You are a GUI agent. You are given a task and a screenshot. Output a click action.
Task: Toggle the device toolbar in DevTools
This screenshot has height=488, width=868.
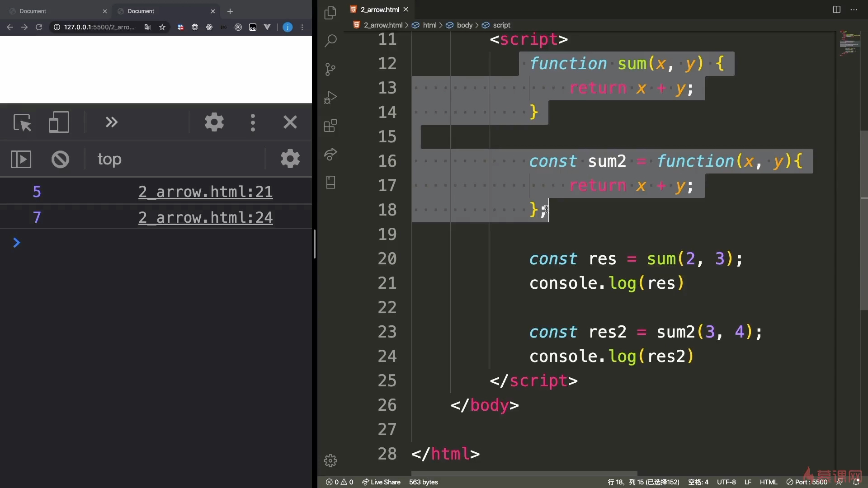coord(59,122)
